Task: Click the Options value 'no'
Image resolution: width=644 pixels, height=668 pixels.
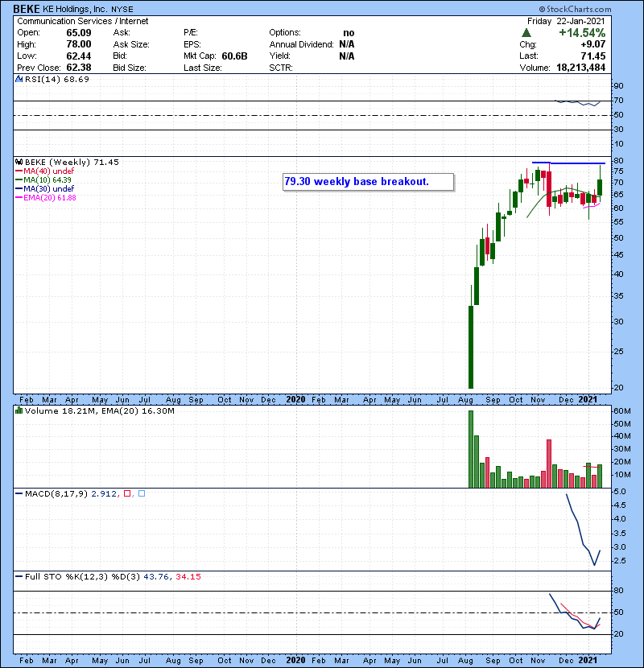Action: coord(349,33)
